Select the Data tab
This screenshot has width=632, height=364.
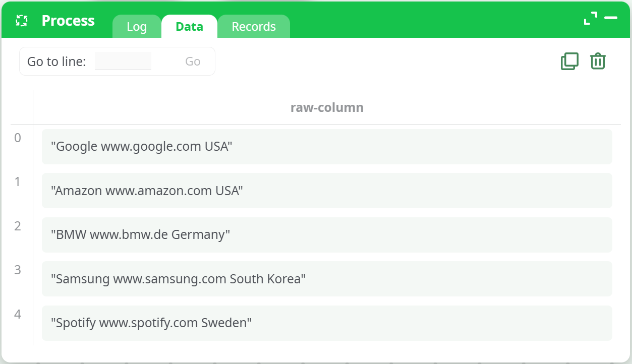pos(189,27)
